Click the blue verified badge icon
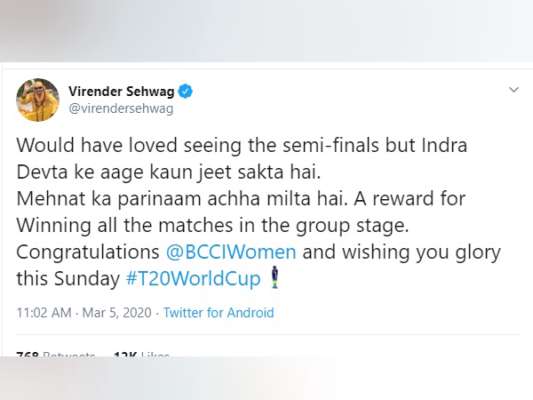This screenshot has width=533, height=400. [x=185, y=91]
